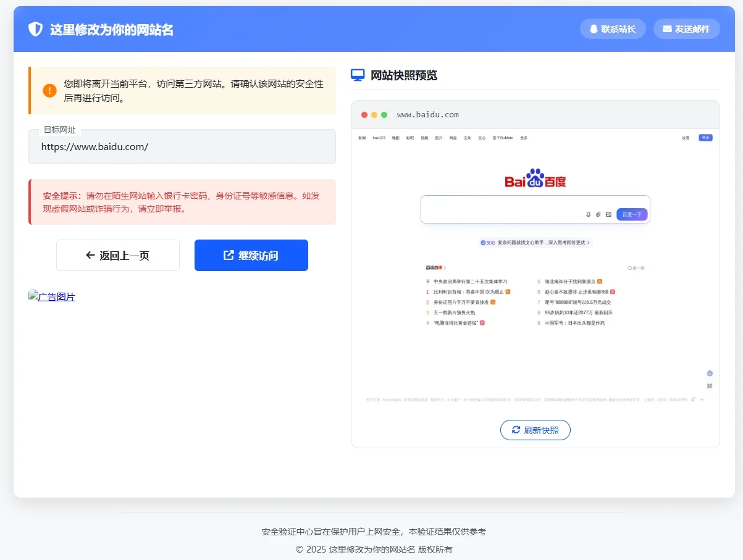Click the 发送邮件 button

click(x=687, y=29)
